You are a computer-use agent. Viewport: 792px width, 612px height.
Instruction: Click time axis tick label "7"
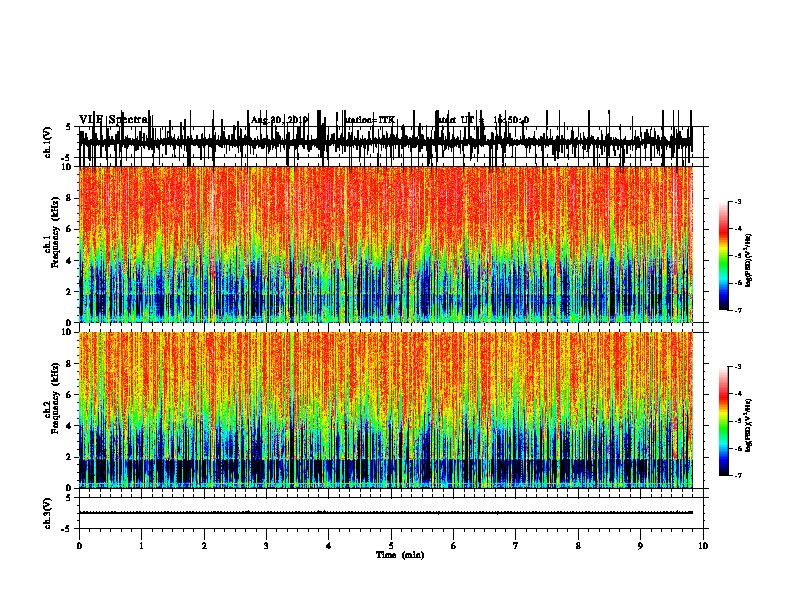[x=516, y=546]
